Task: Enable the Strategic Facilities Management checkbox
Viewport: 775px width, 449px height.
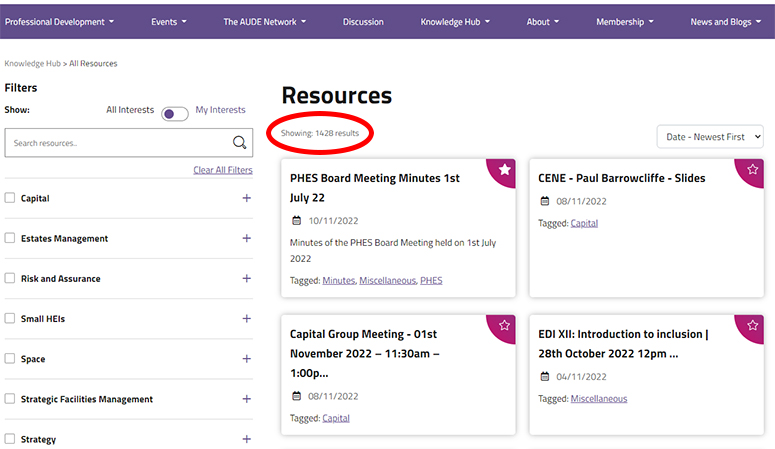Action: 10,399
